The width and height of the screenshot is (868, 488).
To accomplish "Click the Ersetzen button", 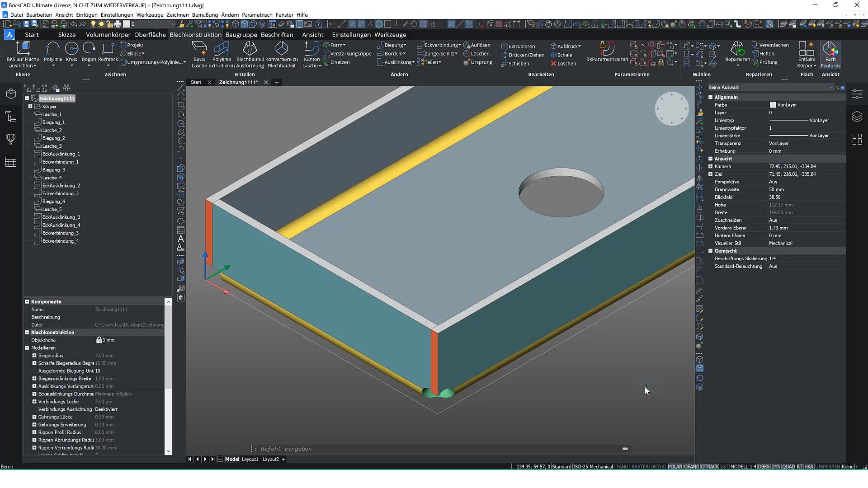I will [x=336, y=62].
